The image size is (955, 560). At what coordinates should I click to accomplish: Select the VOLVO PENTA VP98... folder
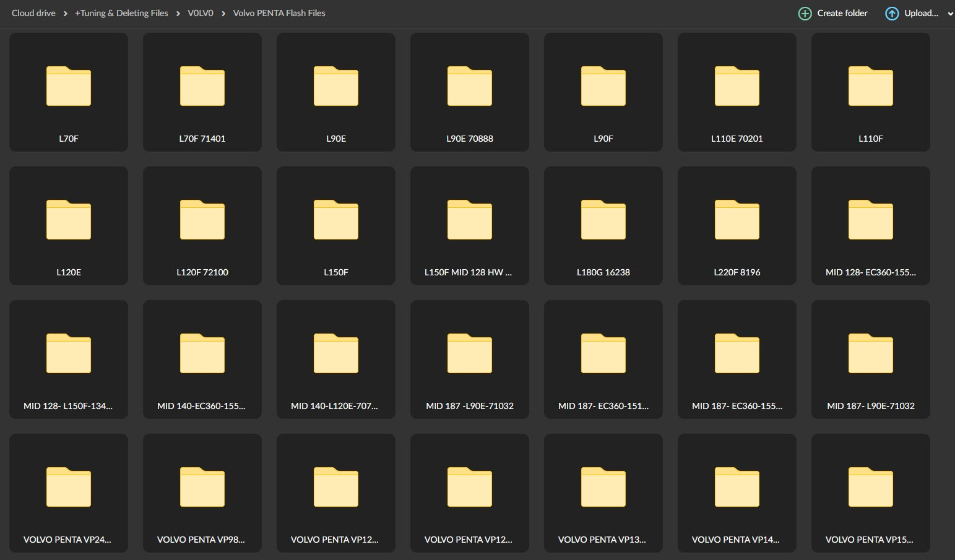click(202, 493)
